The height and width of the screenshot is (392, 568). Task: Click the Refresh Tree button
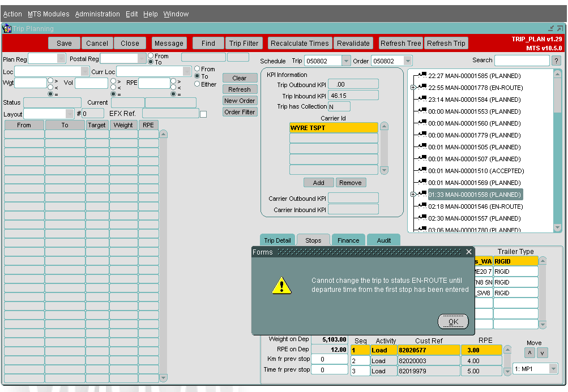point(400,43)
